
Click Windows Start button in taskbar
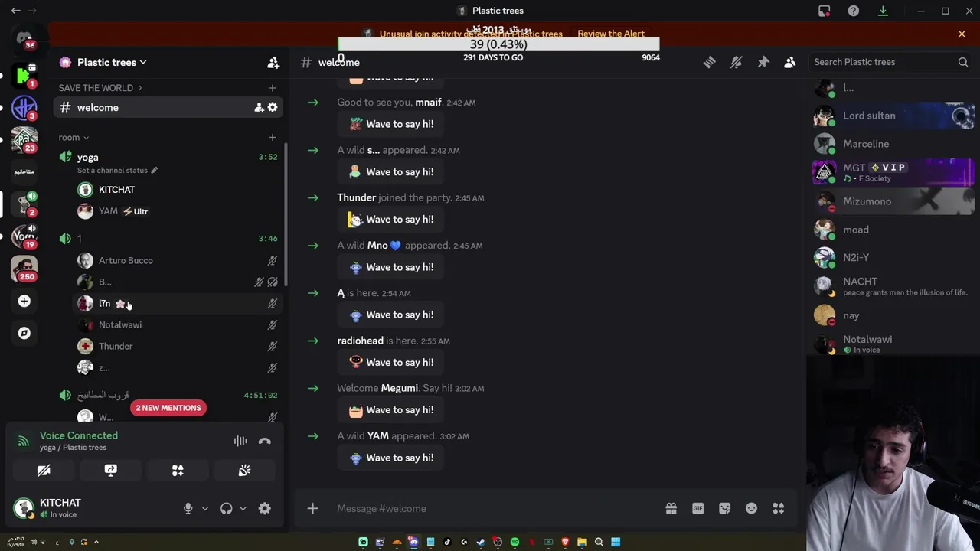click(x=616, y=542)
